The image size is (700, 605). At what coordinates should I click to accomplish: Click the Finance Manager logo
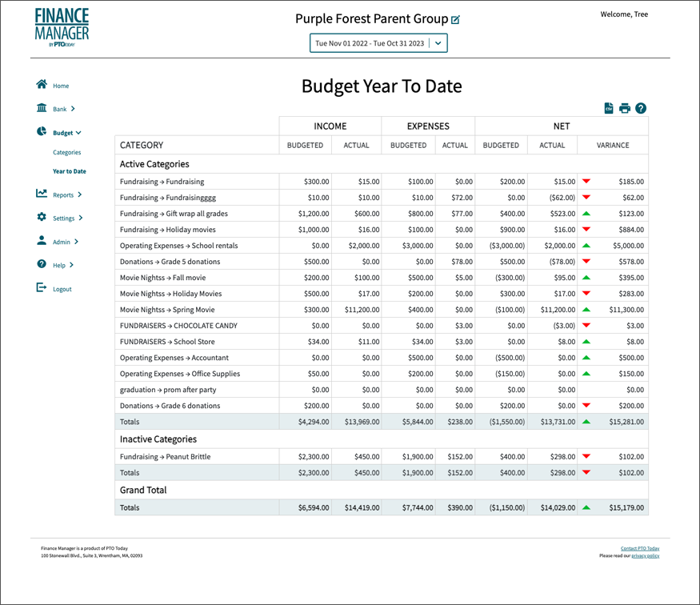62,28
